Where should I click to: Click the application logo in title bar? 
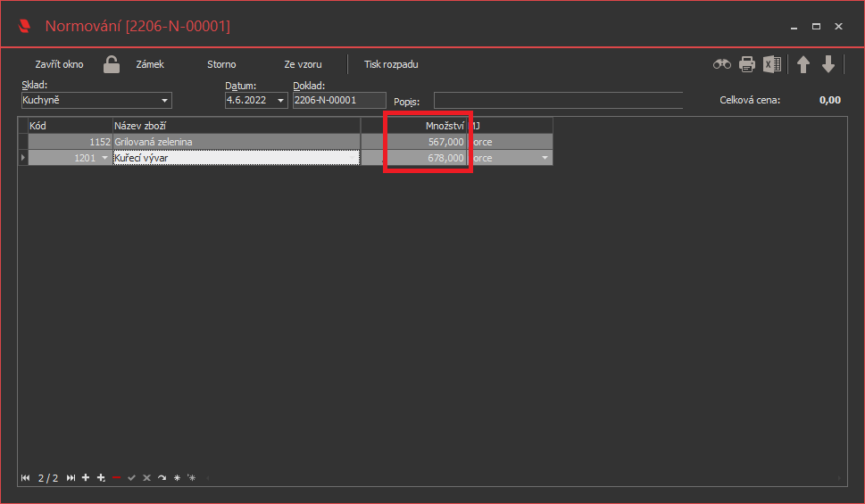[x=24, y=26]
